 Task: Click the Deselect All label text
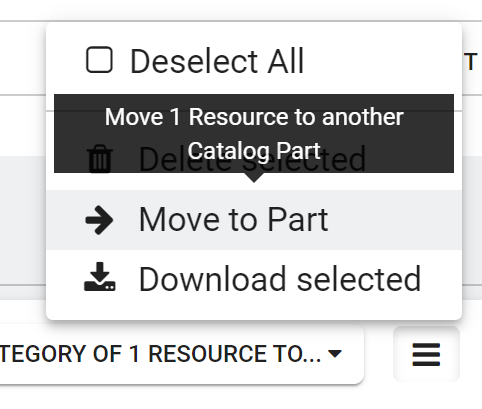[217, 61]
